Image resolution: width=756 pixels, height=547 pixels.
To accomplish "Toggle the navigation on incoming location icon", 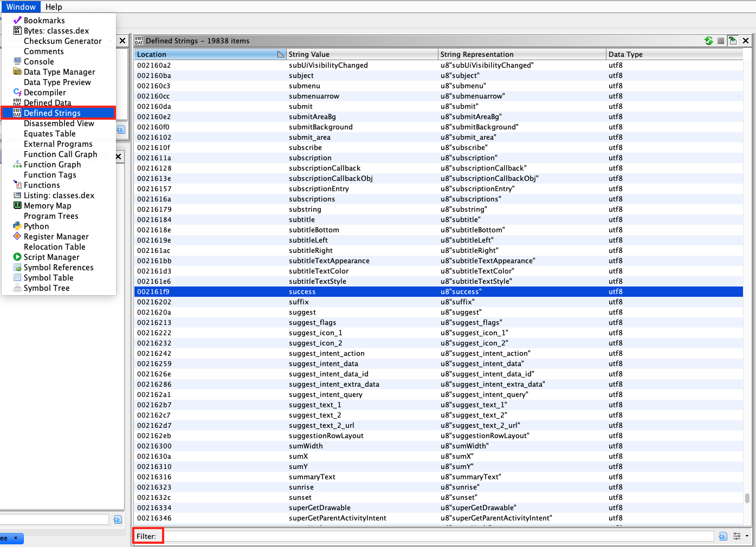I will 733,41.
